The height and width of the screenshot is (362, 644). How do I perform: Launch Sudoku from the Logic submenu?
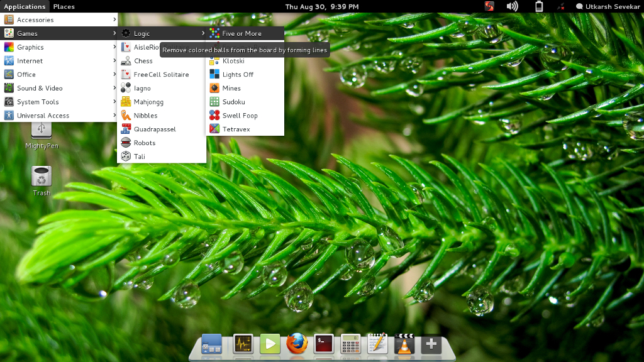(x=233, y=102)
